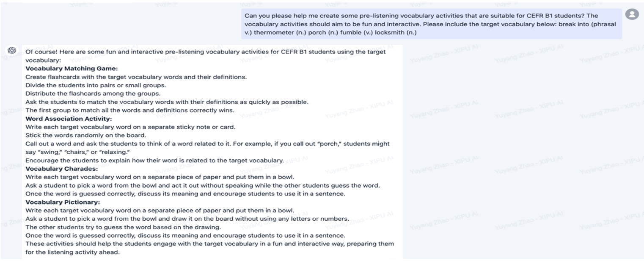Screen dimensions: 644x261
Task: Click the closing sentence starting "These activities should help"
Action: (209, 244)
